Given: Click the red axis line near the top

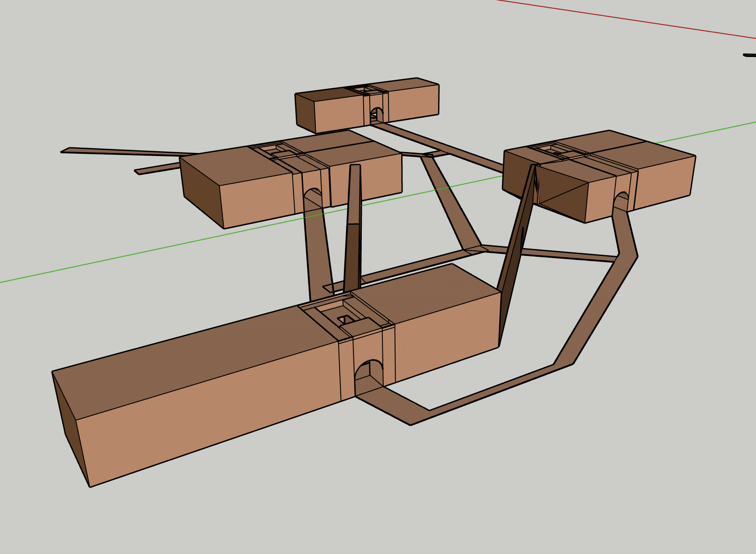Looking at the screenshot, I should (613, 18).
